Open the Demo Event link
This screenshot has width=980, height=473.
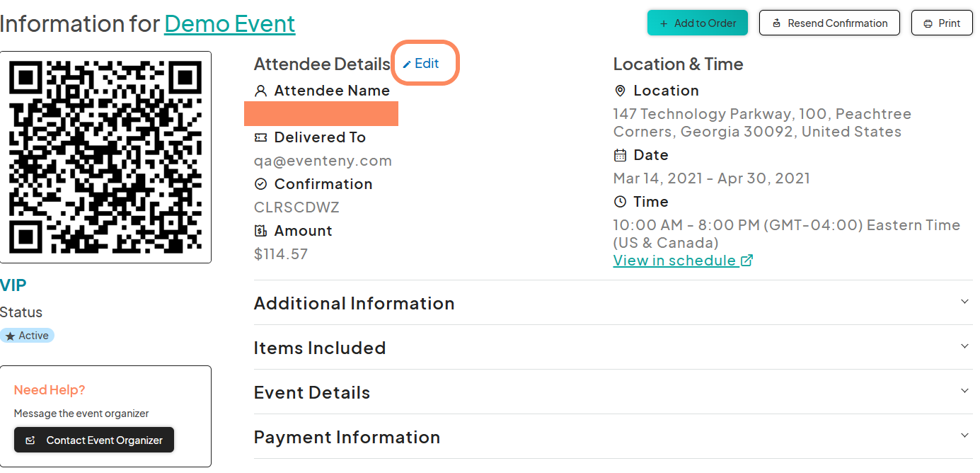pyautogui.click(x=230, y=24)
